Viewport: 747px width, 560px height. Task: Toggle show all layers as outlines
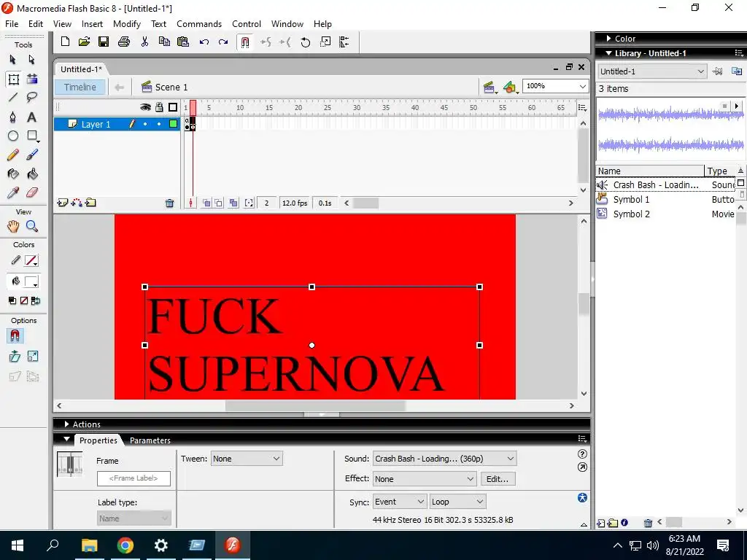[173, 107]
